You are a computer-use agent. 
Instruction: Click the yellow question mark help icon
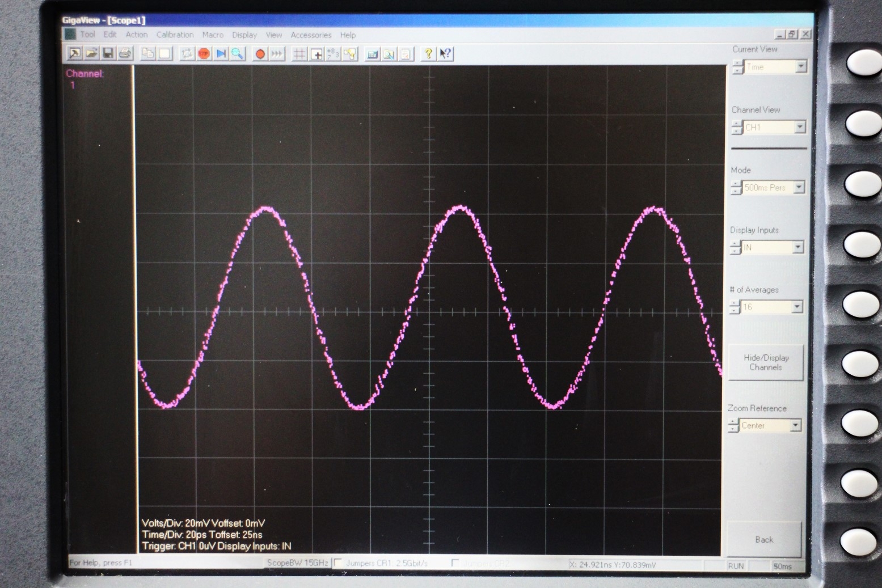(x=428, y=54)
